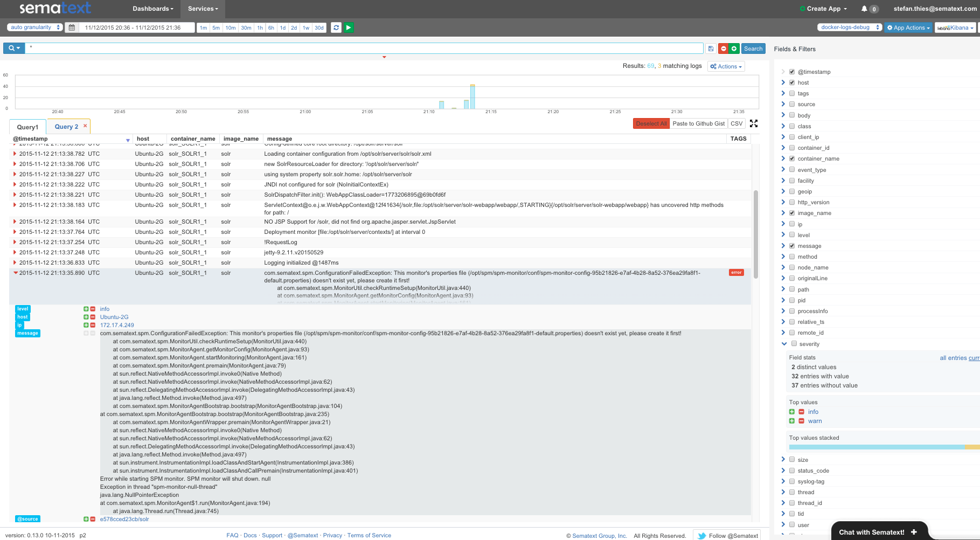
Task: Open the Services menu
Action: point(203,9)
